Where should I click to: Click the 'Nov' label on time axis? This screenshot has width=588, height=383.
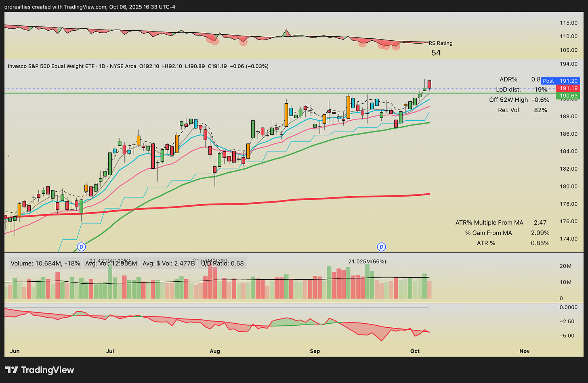pos(525,351)
